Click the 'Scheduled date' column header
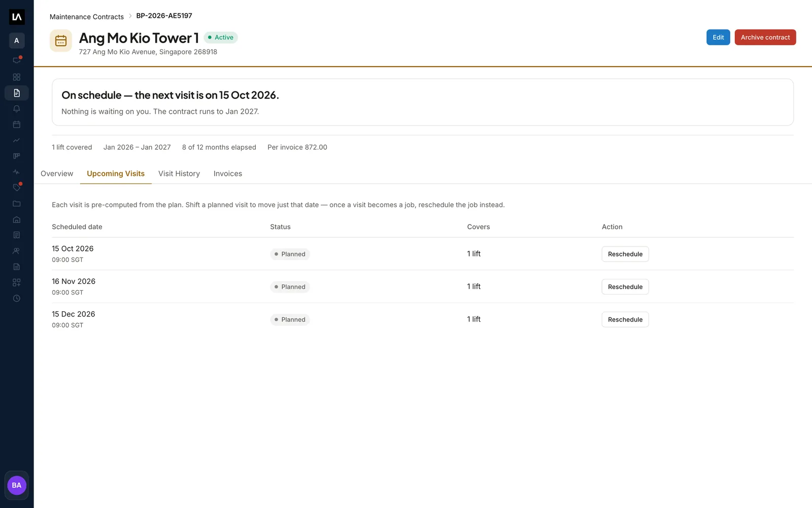 pyautogui.click(x=77, y=227)
